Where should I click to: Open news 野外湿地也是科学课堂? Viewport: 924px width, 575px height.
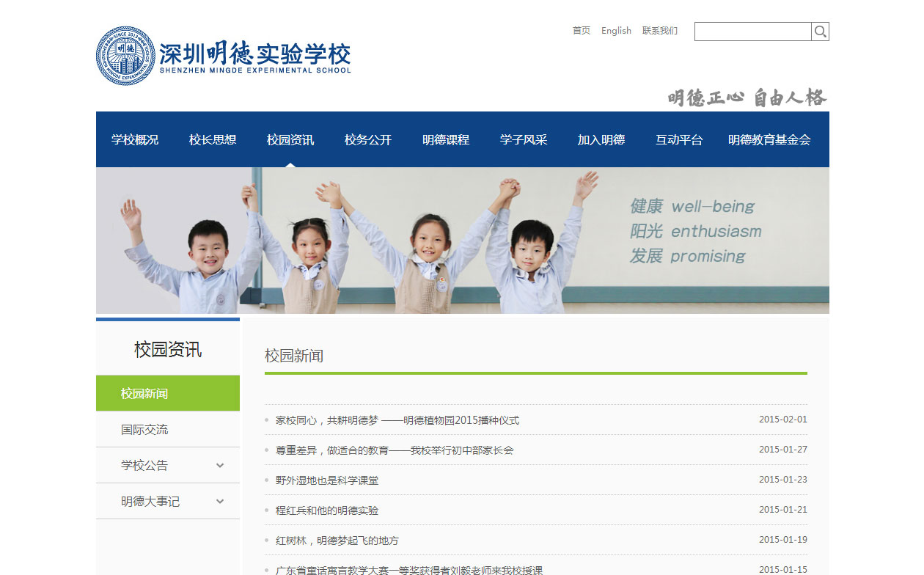click(327, 480)
